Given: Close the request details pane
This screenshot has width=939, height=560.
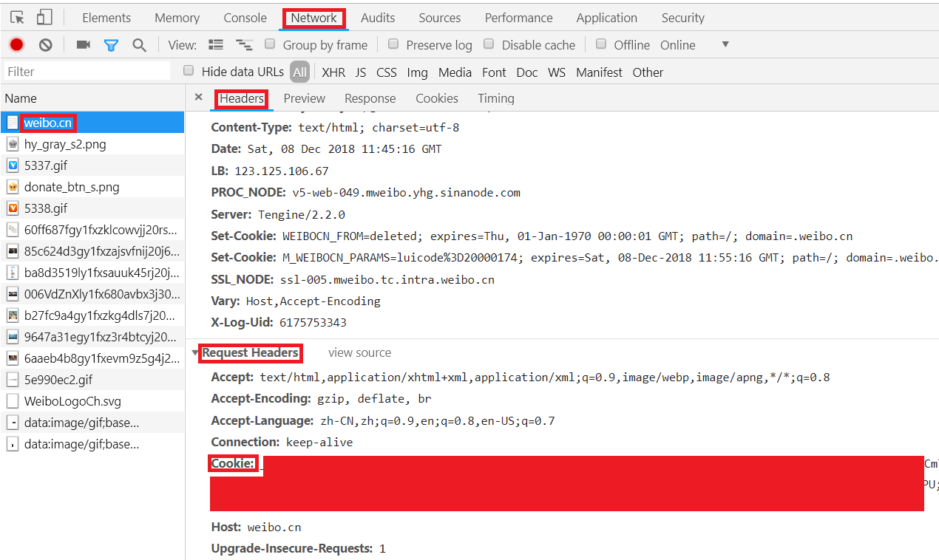Looking at the screenshot, I should [198, 98].
